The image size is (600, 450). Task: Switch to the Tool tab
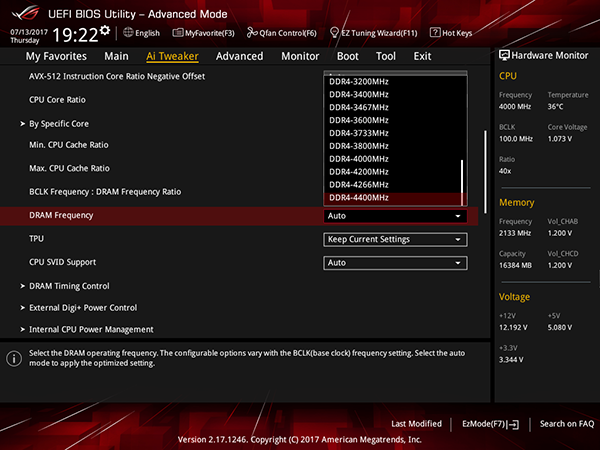pos(386,56)
